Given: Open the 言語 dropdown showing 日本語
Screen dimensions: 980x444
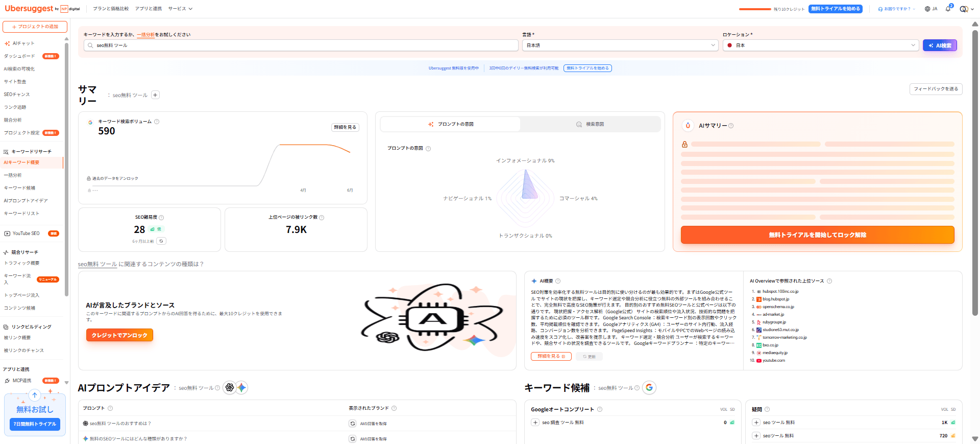Looking at the screenshot, I should click(x=621, y=45).
